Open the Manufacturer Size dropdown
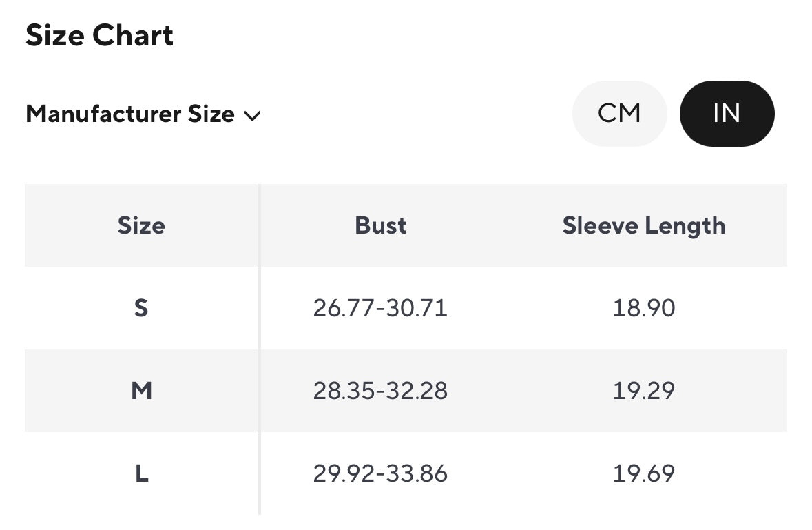 click(x=143, y=114)
